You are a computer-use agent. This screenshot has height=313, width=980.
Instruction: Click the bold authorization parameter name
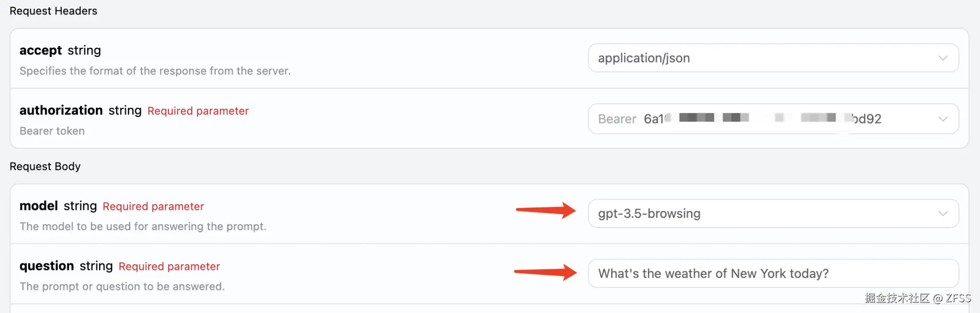(x=61, y=110)
